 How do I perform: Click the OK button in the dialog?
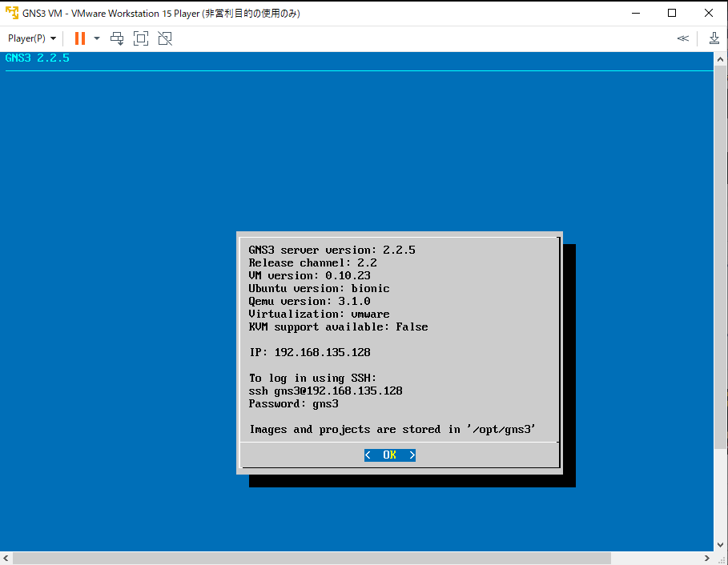point(389,455)
